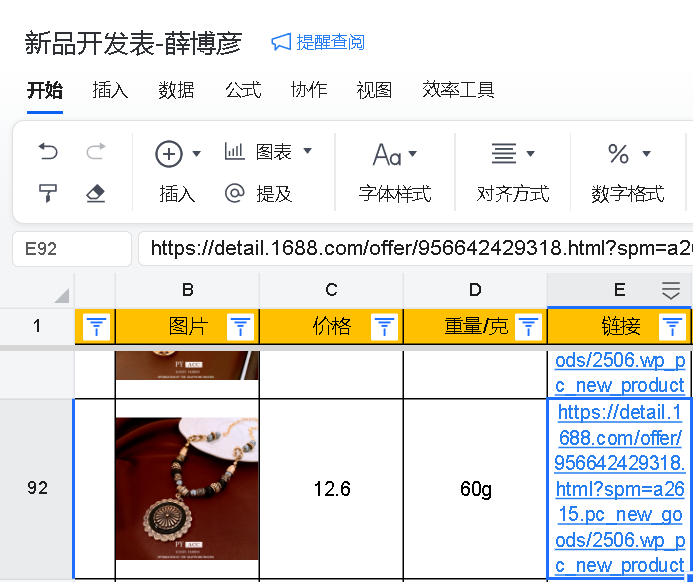Open the 效率工具 tab
This screenshot has height=582, width=693.
point(458,90)
